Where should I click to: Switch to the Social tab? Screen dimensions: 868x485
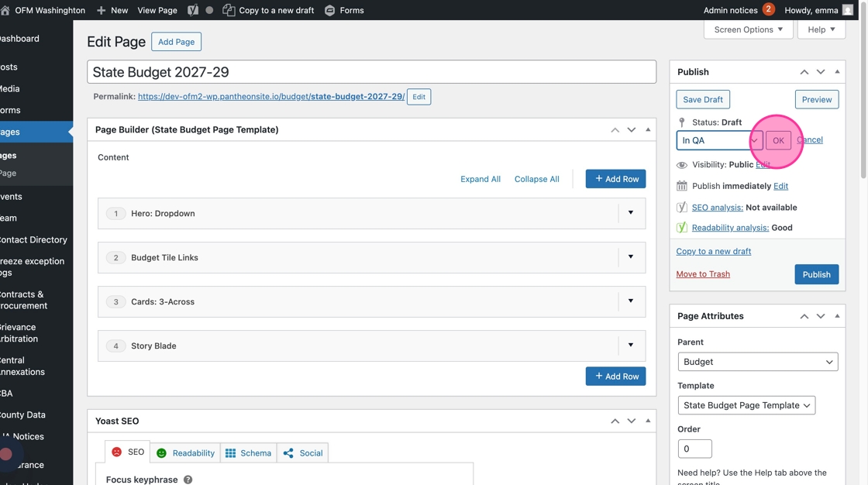pos(302,453)
